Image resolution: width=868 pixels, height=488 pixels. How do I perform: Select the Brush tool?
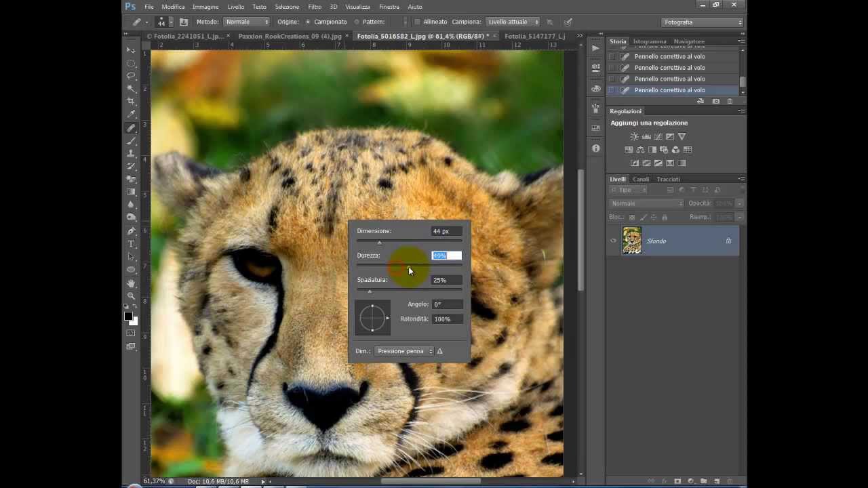click(x=131, y=140)
